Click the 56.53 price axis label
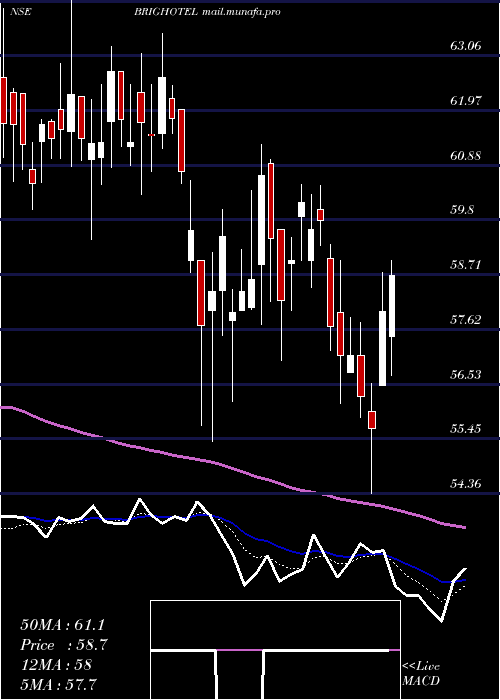500x700 pixels. 466,374
